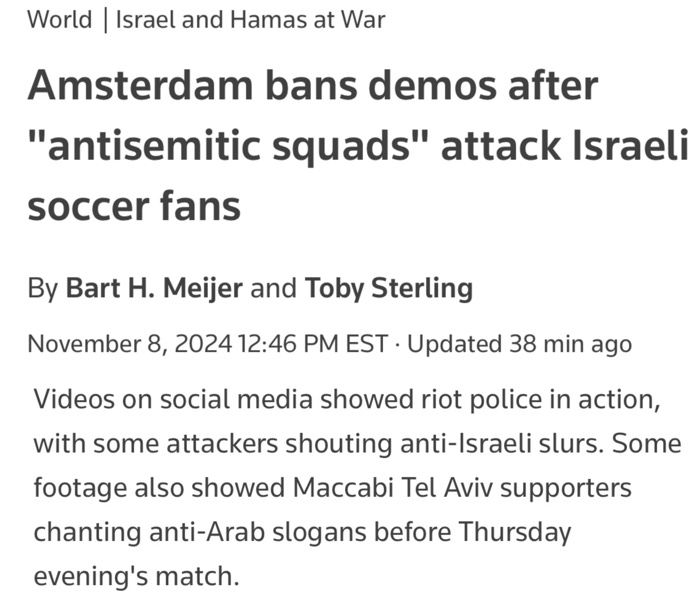Screen dimensions: 700x609
Task: Click the publication date November 8, 2024
Action: click(130, 344)
